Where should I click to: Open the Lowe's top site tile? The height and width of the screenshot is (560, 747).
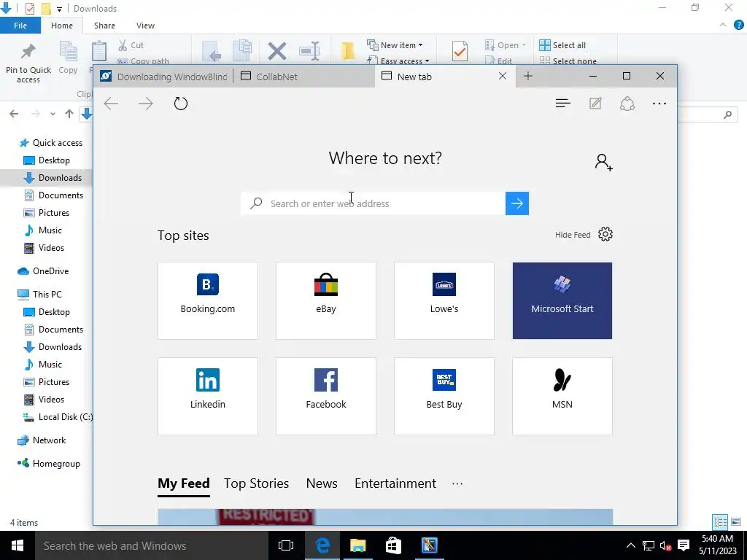(444, 300)
